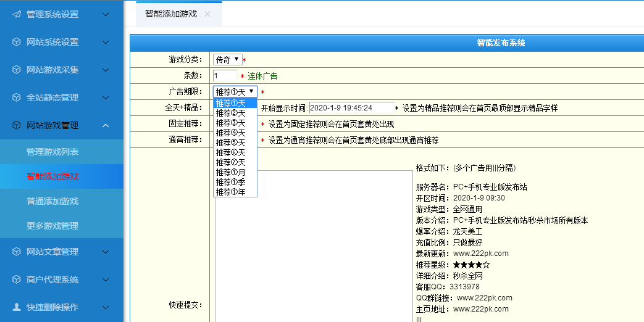Click the green 连体广告 text
This screenshot has height=322, width=644.
pyautogui.click(x=262, y=76)
